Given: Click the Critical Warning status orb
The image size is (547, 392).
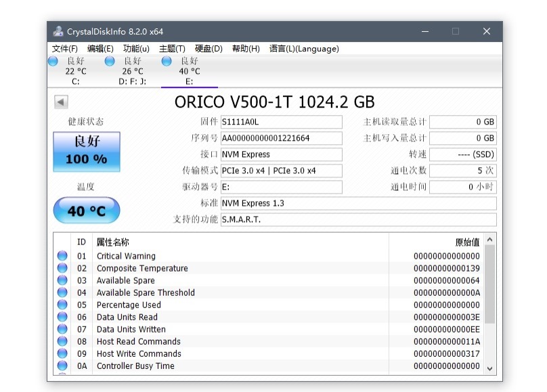Looking at the screenshot, I should point(62,256).
